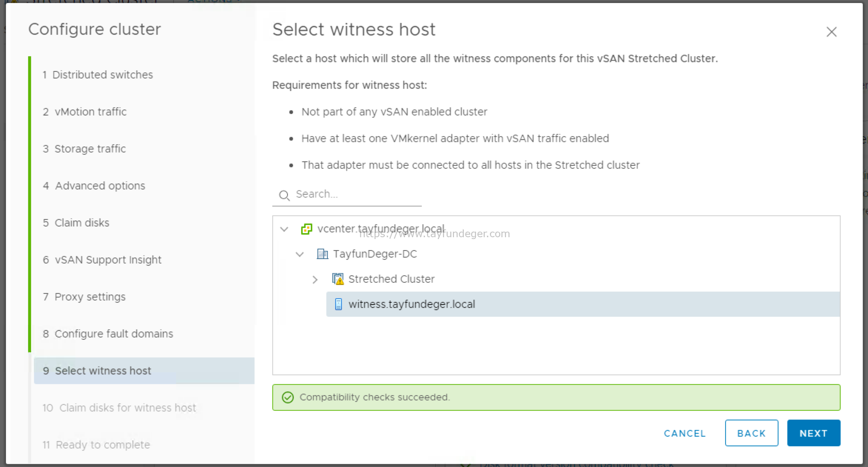Jump to Claim disks step
The image size is (868, 467).
pos(76,223)
